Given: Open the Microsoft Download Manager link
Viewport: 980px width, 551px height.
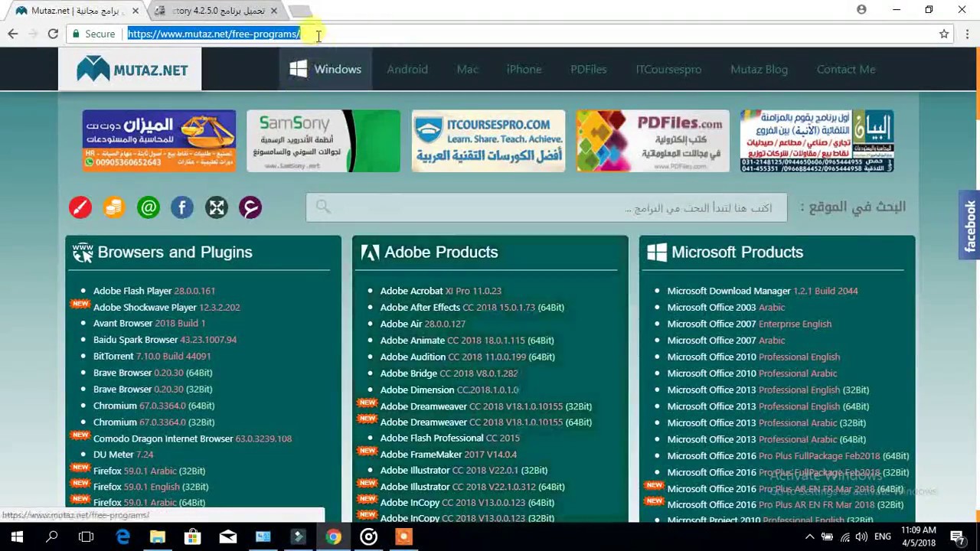Looking at the screenshot, I should click(x=763, y=291).
